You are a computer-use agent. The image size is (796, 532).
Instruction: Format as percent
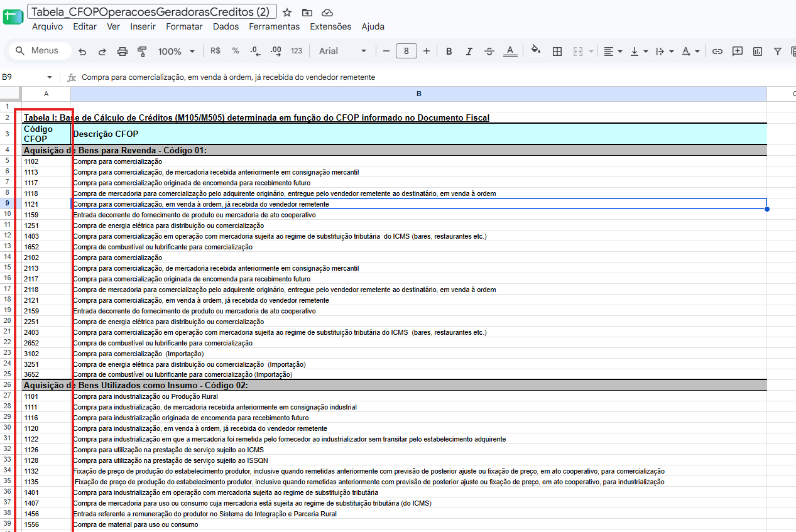(x=236, y=51)
